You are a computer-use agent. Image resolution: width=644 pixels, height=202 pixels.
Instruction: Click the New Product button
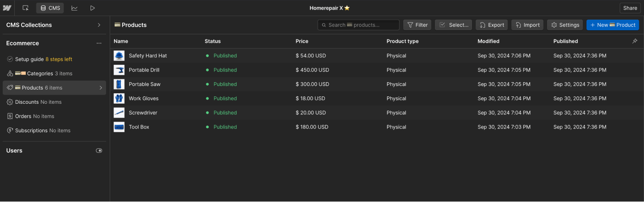tap(612, 25)
